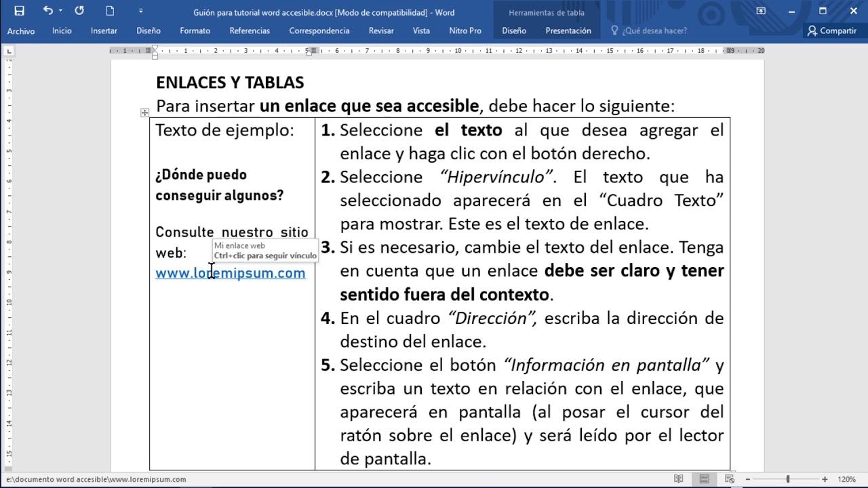Follow the www.loremipsum.com hyperlink
The width and height of the screenshot is (868, 488).
click(231, 273)
